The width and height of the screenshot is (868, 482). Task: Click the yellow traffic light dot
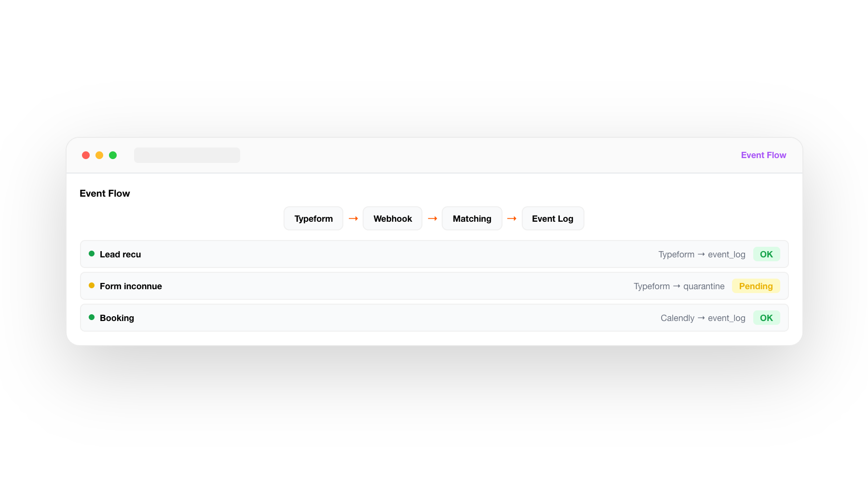99,155
